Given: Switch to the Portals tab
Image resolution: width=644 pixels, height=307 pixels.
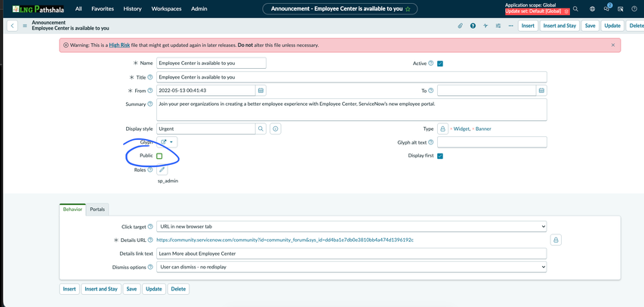Looking at the screenshot, I should pyautogui.click(x=97, y=209).
